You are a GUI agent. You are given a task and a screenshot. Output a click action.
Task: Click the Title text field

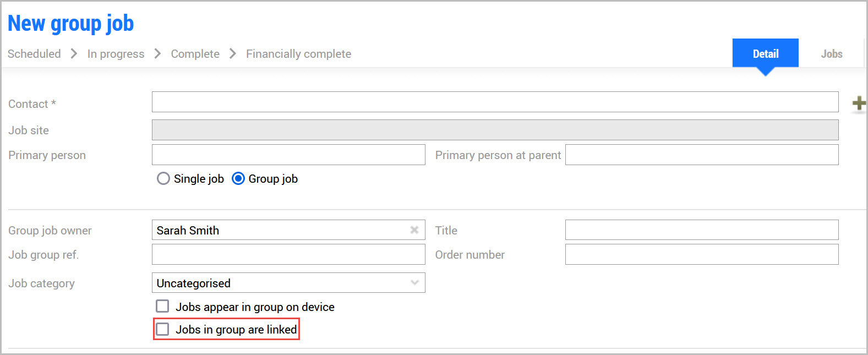click(702, 230)
